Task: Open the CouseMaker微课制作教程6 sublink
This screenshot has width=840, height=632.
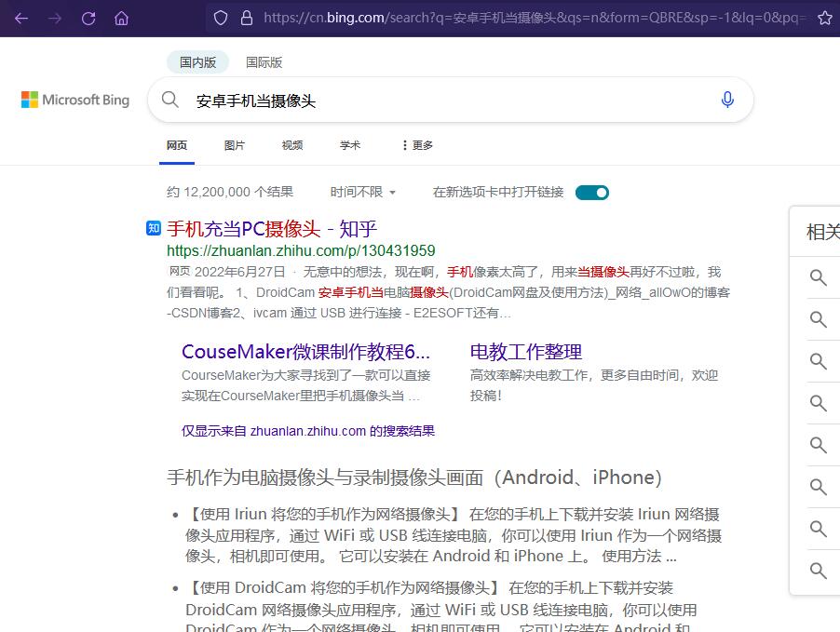Action: 305,352
